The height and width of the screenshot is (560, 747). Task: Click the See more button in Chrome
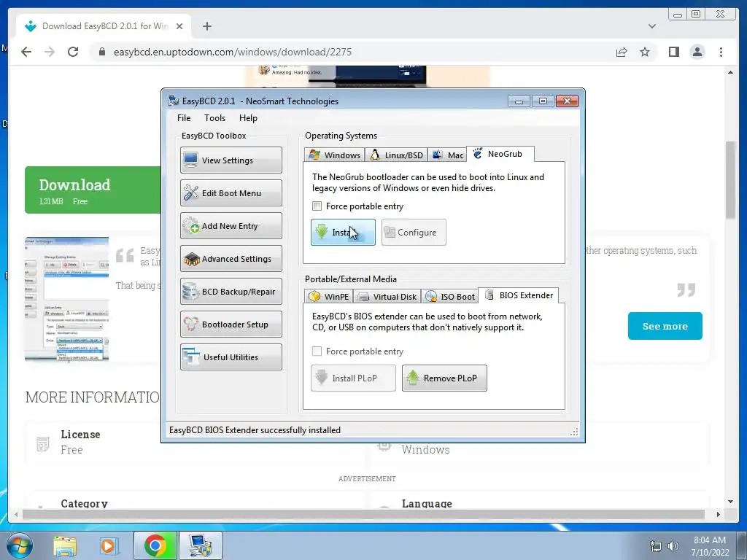click(665, 326)
